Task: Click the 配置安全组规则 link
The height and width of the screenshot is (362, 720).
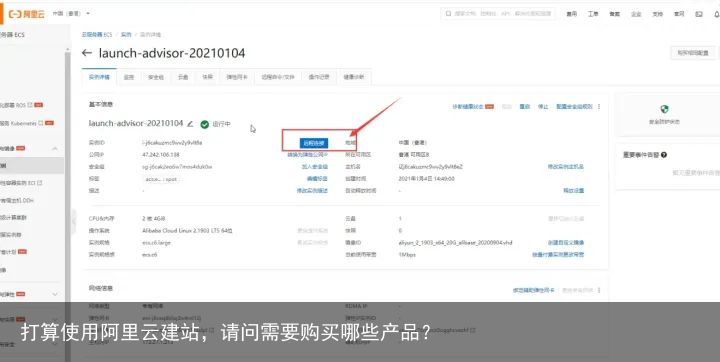Action: pos(574,107)
